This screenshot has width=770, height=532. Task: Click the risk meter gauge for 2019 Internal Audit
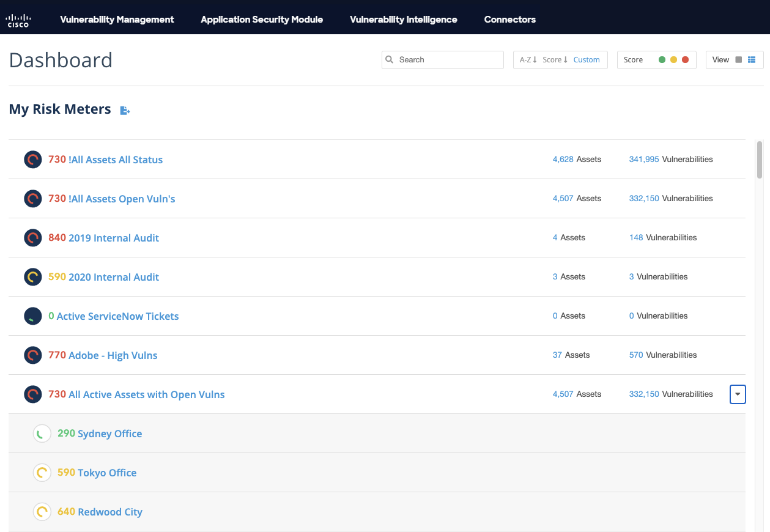(32, 237)
